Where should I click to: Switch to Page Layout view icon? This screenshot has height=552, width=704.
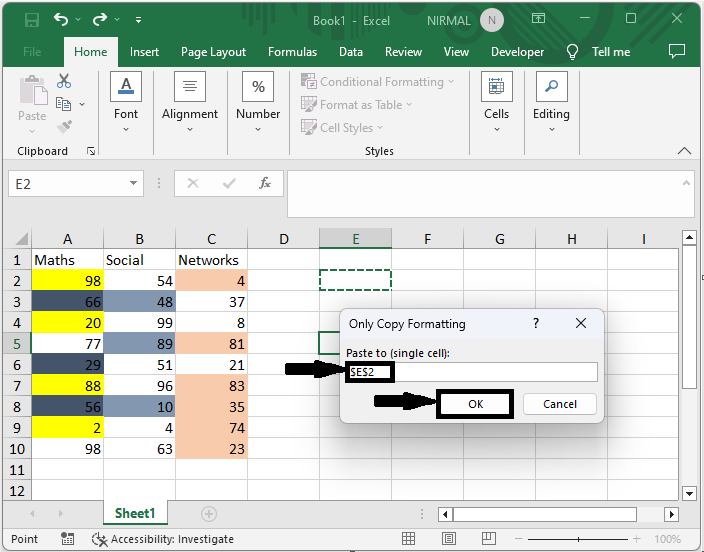point(449,538)
